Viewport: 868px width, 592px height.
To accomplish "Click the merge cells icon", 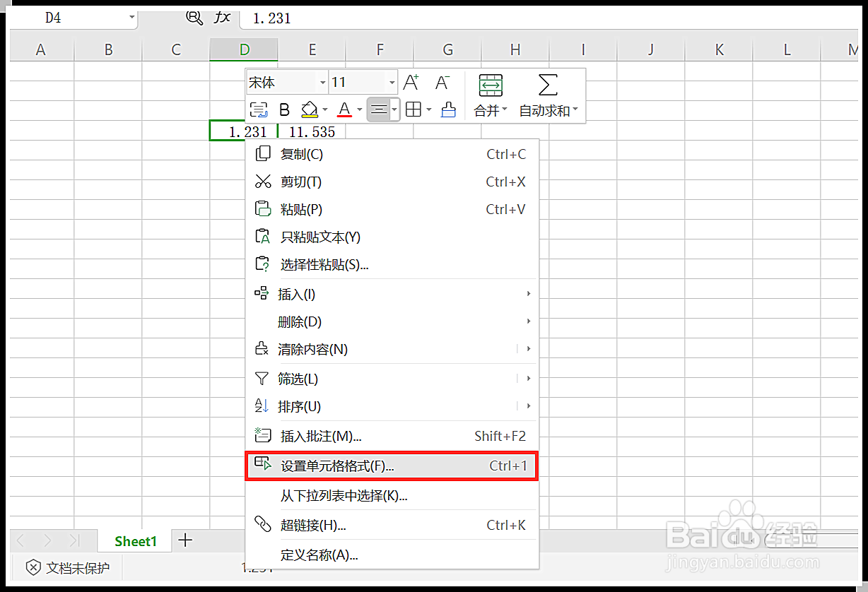I will [491, 85].
